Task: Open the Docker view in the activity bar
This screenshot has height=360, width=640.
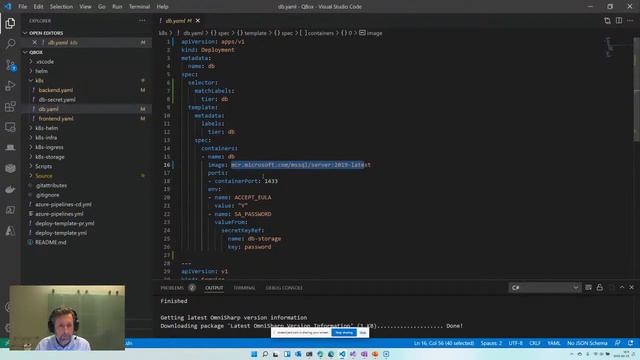Action: coord(10,189)
